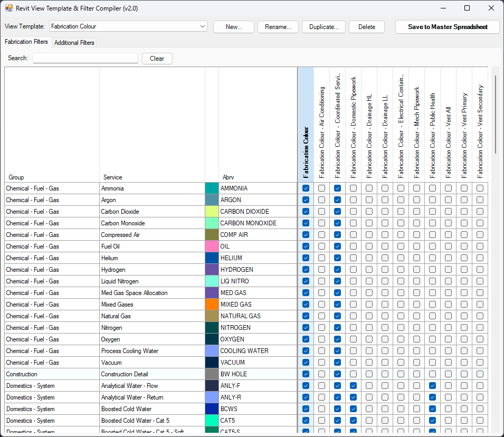Click the Abrv column header
The image size is (504, 437).
pos(258,125)
